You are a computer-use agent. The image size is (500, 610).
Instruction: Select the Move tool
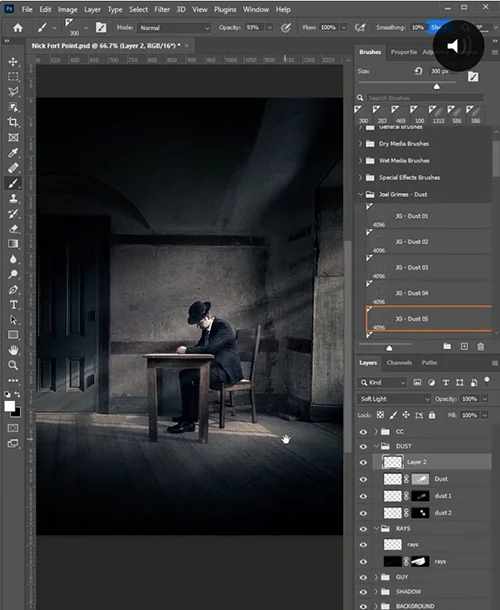[13, 62]
